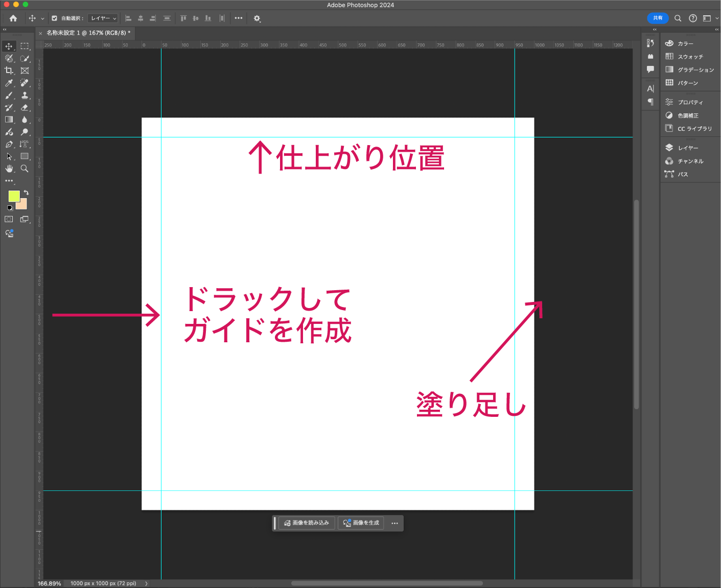
Task: Select the Hand tool
Action: coord(9,169)
